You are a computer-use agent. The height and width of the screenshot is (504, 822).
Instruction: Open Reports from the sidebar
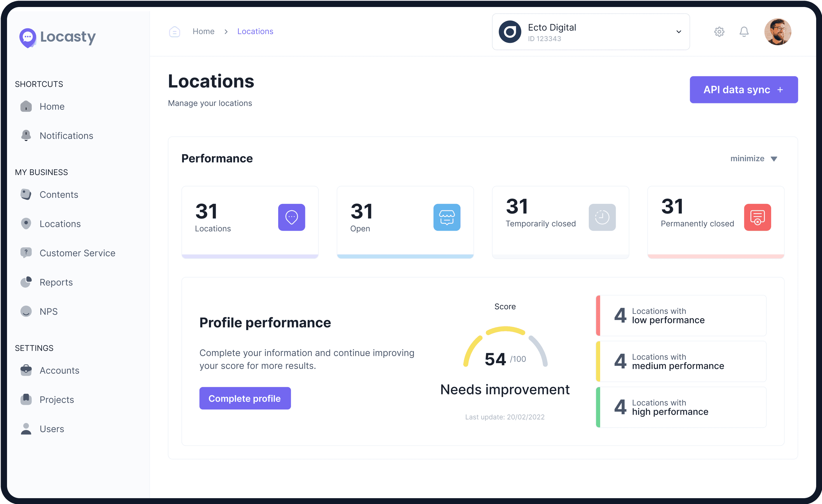point(56,282)
